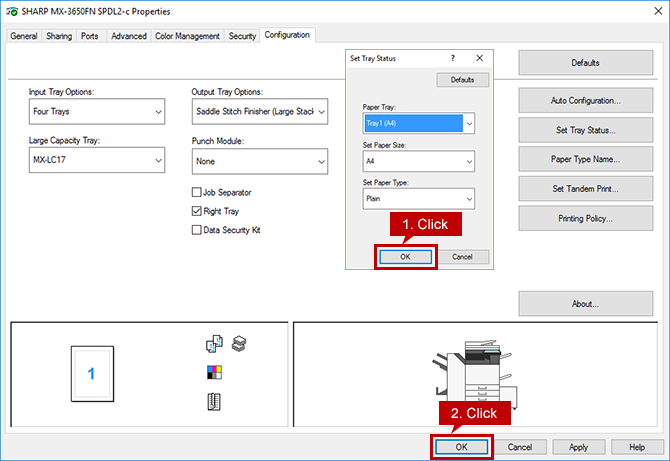Open the Input Tray Options dropdown
This screenshot has height=461, width=670.
pos(97,112)
